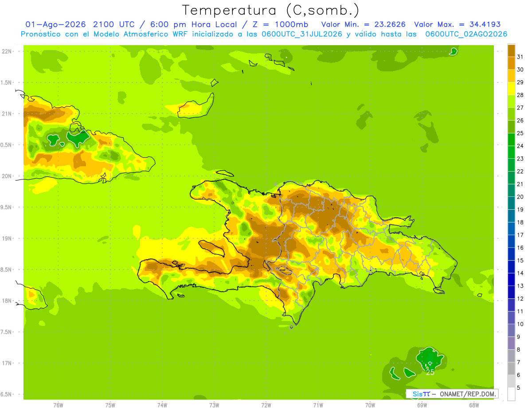
Task: Click legend value 18 on the color scale
Action: (x=520, y=223)
